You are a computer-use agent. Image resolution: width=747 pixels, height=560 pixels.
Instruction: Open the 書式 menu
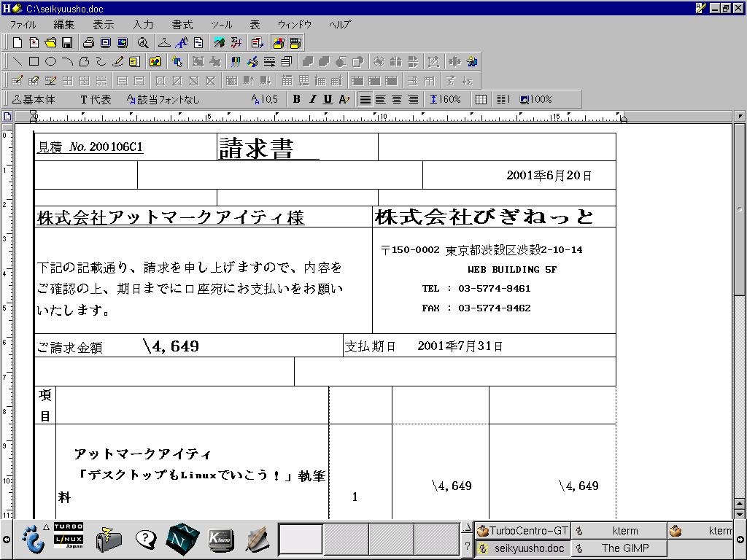click(182, 24)
